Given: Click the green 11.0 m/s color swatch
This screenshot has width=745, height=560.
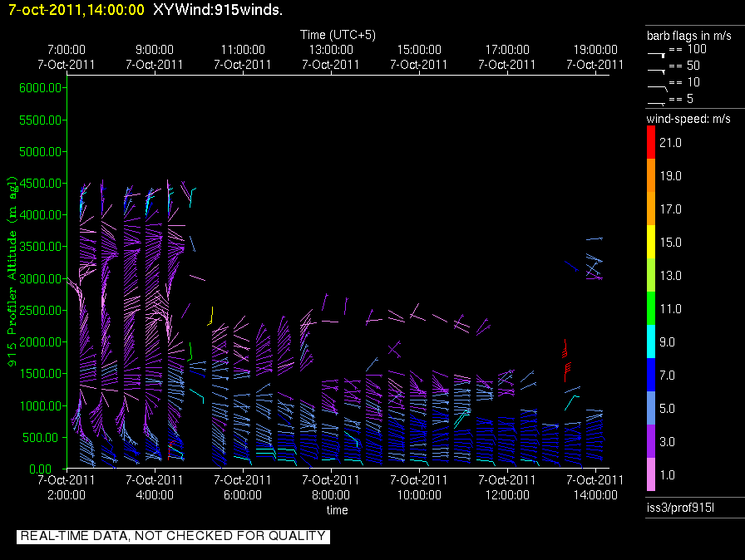Looking at the screenshot, I should click(x=651, y=308).
